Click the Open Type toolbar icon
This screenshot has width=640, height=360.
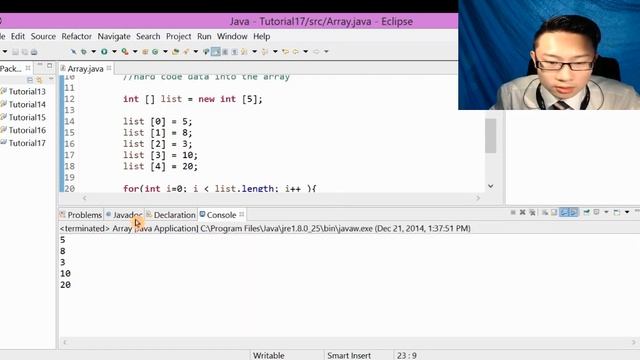point(176,52)
